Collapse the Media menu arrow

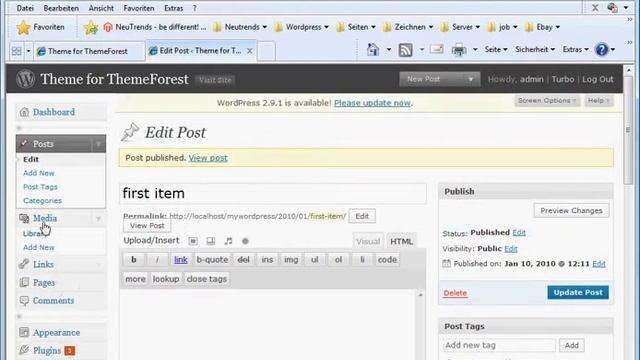click(x=98, y=219)
